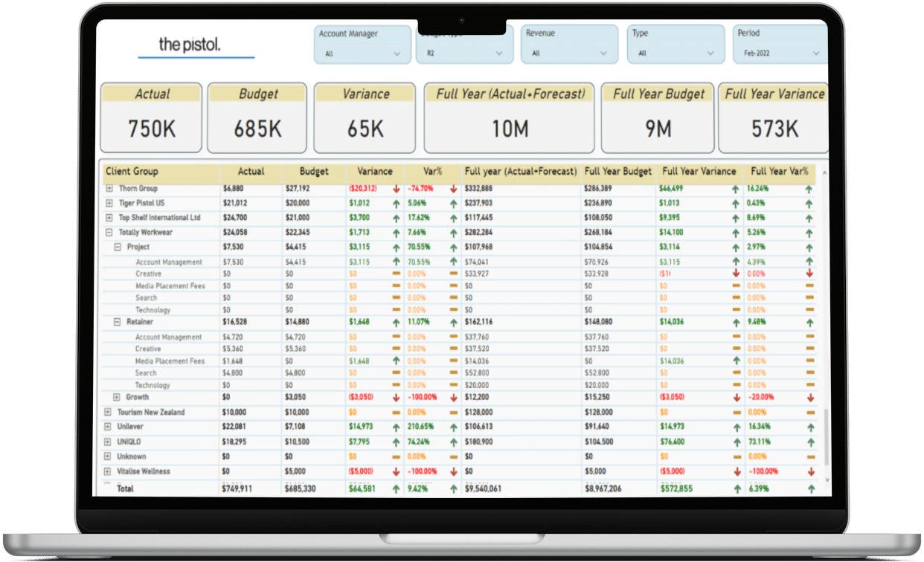Click the pistol logo
Image resolution: width=924 pixels, height=562 pixels.
click(190, 44)
